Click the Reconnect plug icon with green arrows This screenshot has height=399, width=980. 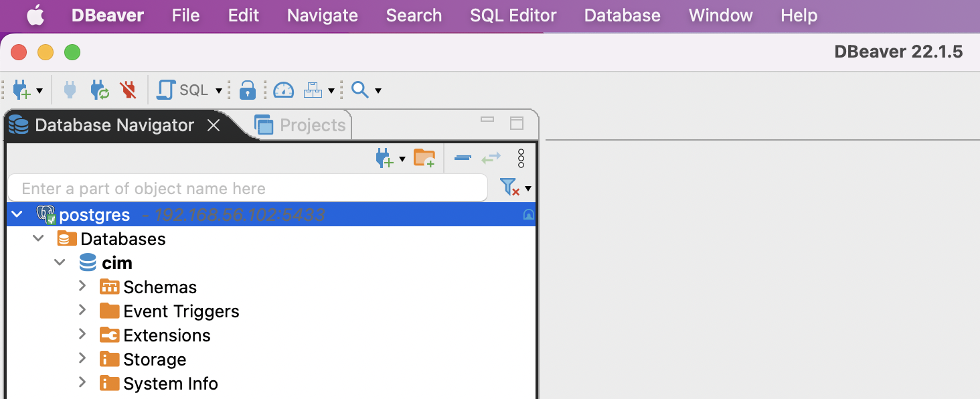click(100, 90)
